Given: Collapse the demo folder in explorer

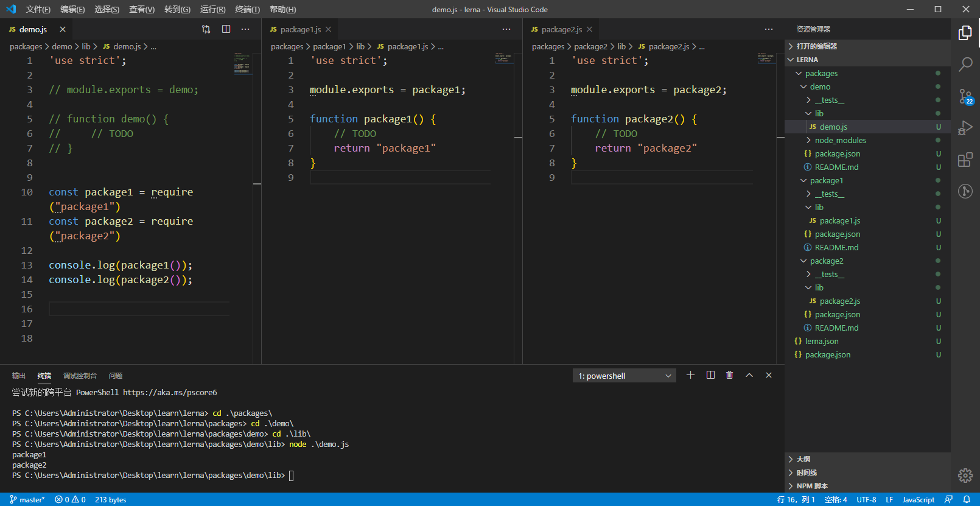Looking at the screenshot, I should click(x=867, y=86).
